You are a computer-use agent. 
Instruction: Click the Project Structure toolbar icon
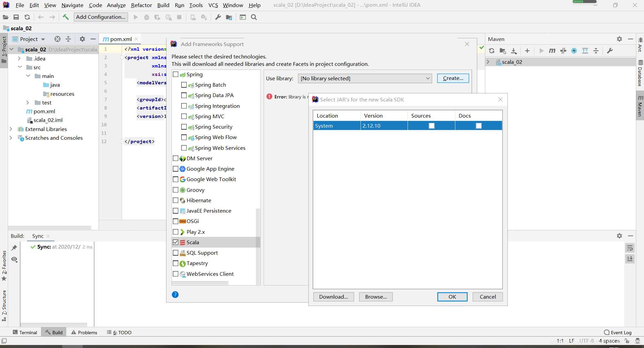(229, 17)
